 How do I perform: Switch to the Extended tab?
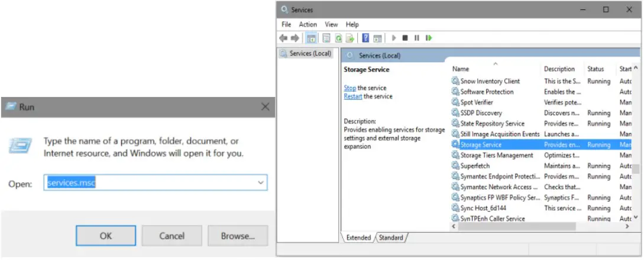[358, 238]
